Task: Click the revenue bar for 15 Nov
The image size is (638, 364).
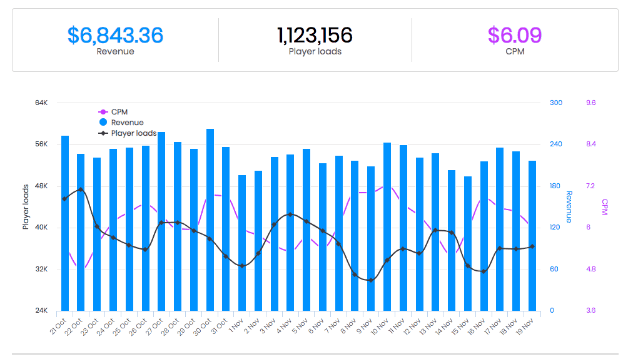Action: (x=468, y=244)
